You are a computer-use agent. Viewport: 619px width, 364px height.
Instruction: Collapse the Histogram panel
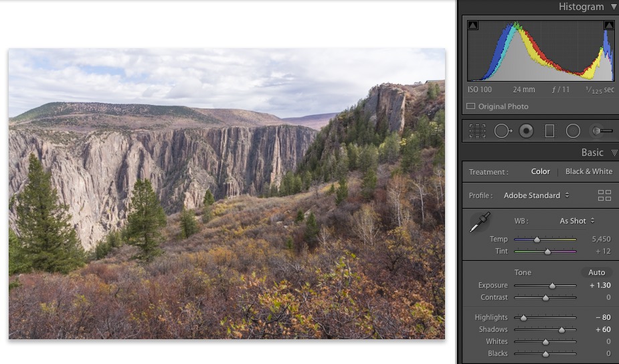pyautogui.click(x=614, y=7)
